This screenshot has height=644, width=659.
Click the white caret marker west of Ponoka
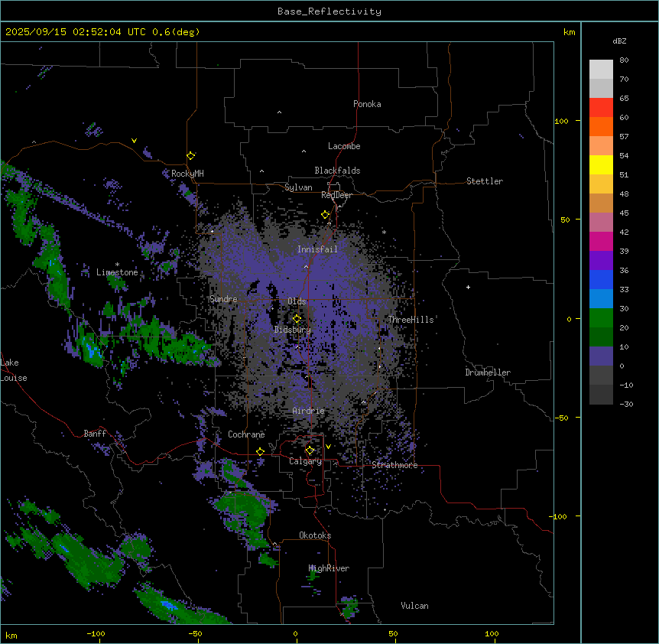[x=280, y=112]
